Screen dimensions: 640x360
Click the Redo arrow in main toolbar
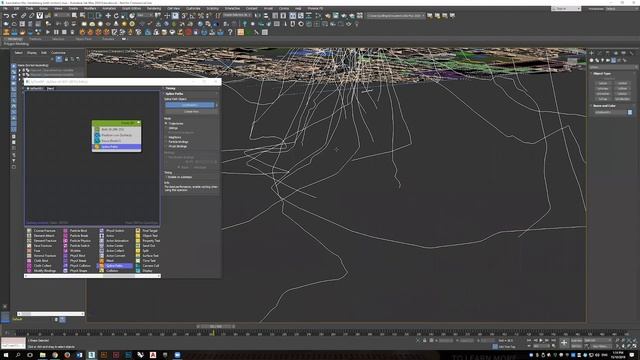(x=14, y=16)
